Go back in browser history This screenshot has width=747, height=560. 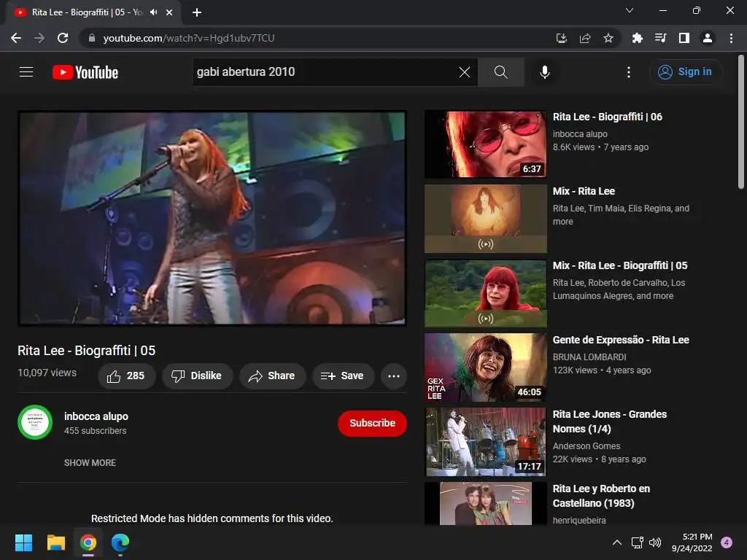click(x=16, y=38)
